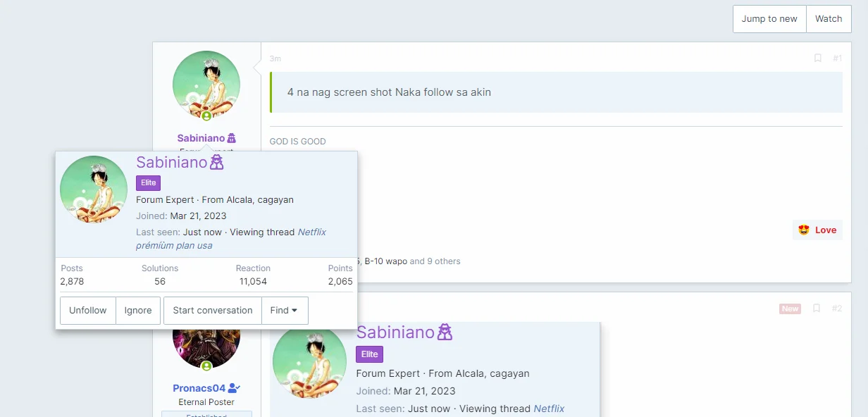868x417 pixels.
Task: Click the purple badge icon in upper popup title
Action: [x=216, y=163]
